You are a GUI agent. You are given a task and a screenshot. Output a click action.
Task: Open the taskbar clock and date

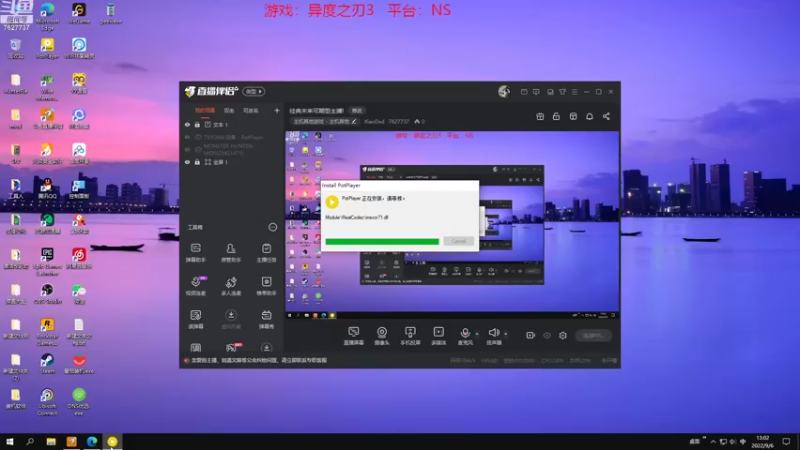point(762,441)
